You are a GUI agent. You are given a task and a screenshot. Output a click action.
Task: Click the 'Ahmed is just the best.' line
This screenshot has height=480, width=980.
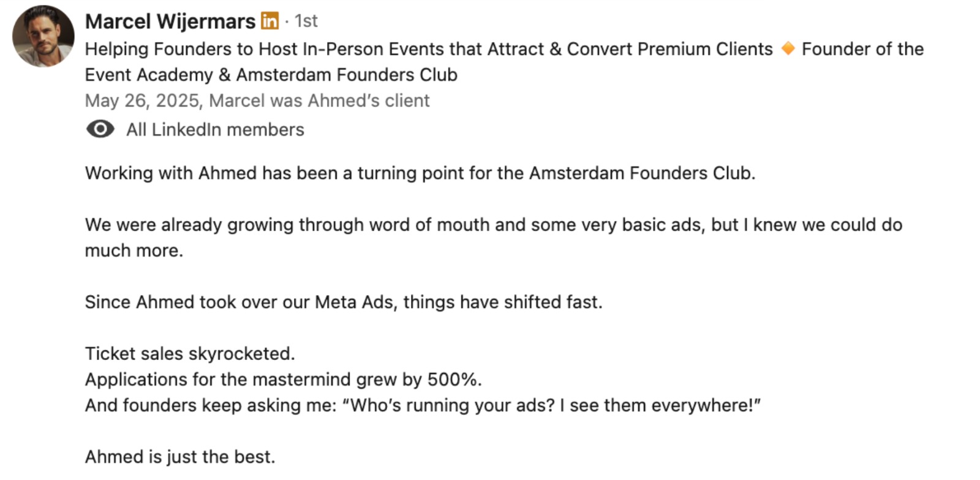pyautogui.click(x=179, y=457)
